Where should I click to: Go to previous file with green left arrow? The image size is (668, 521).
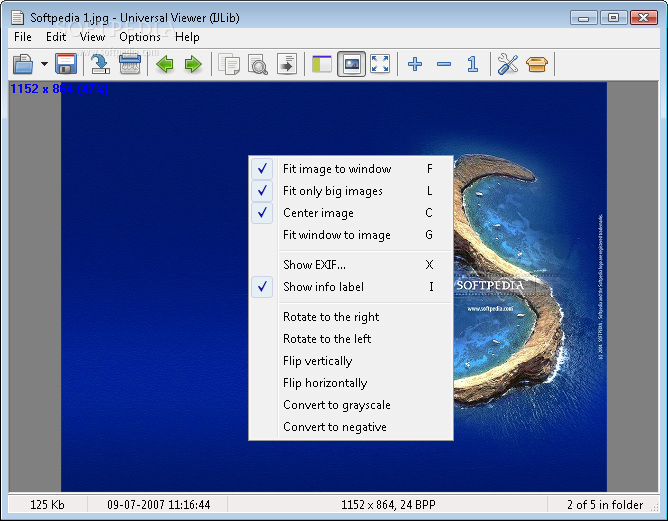pyautogui.click(x=165, y=64)
